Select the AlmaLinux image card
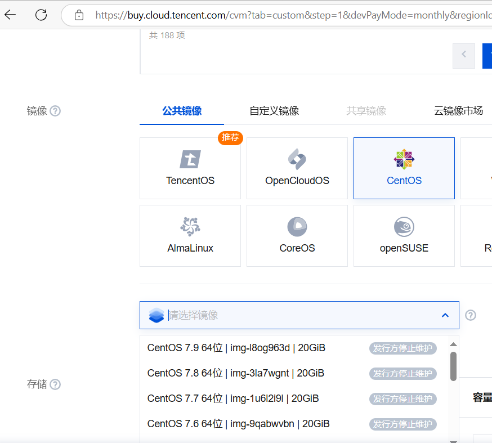Viewport: 492px width, 448px height. click(190, 236)
